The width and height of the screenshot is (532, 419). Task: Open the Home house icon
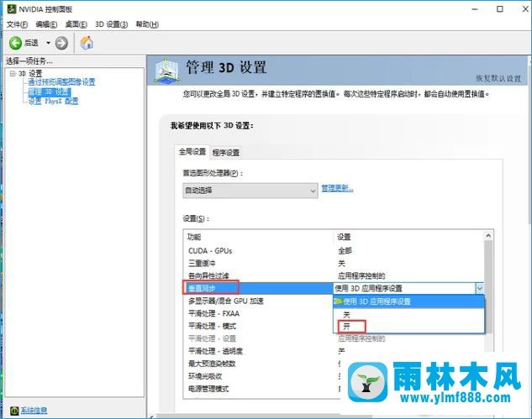coord(87,43)
